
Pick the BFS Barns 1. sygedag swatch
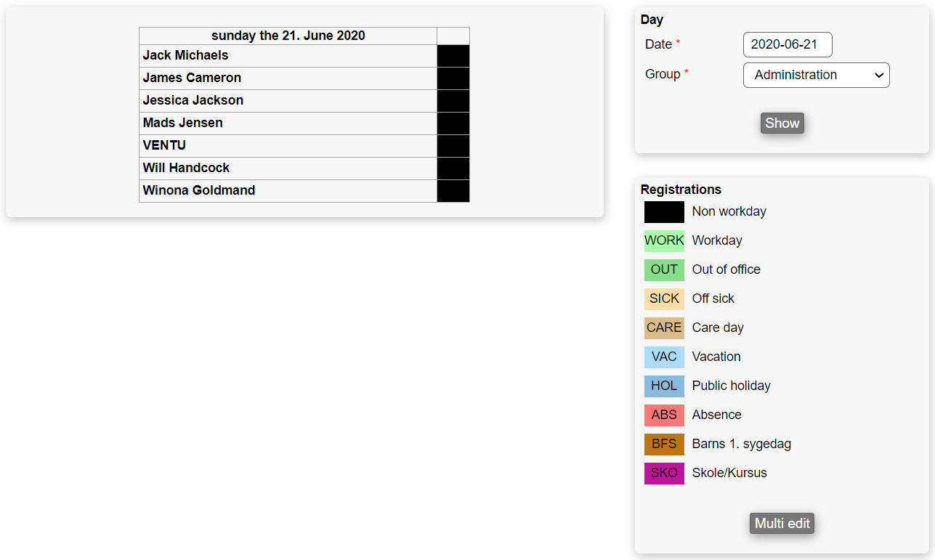click(664, 445)
